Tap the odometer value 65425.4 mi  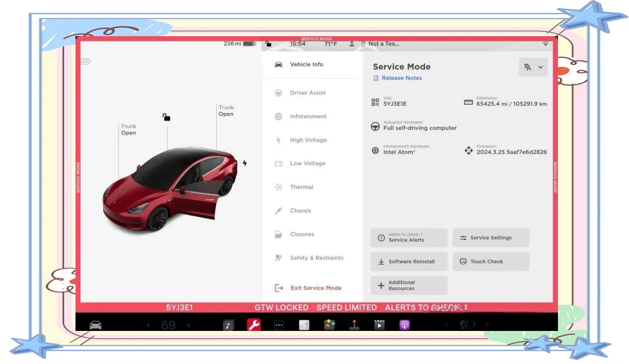click(511, 104)
